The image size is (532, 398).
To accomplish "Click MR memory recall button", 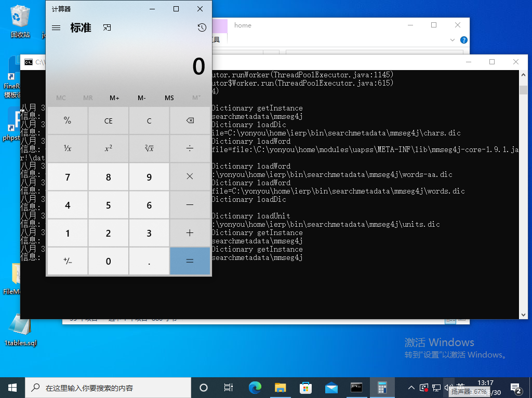I will pos(88,98).
